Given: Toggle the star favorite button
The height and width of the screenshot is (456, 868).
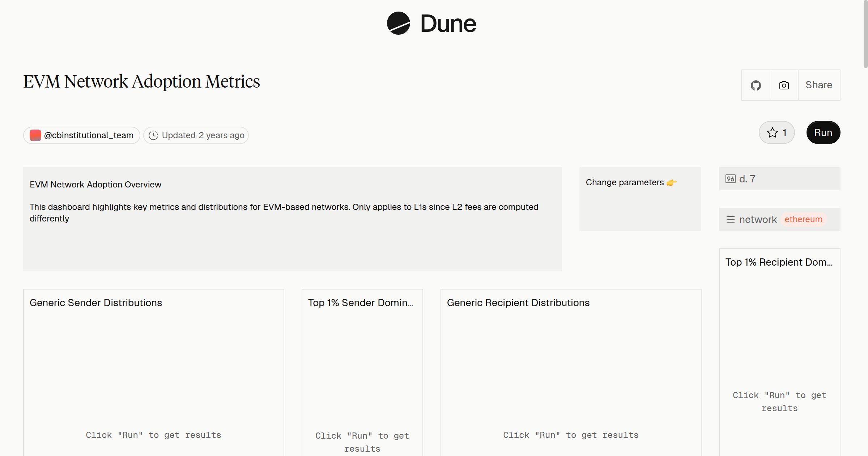Looking at the screenshot, I should tap(776, 132).
